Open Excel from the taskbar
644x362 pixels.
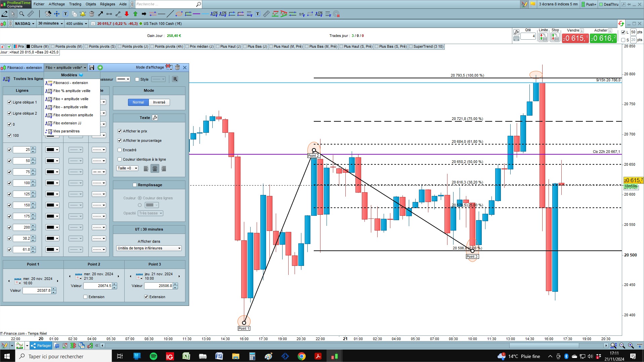tap(186, 356)
